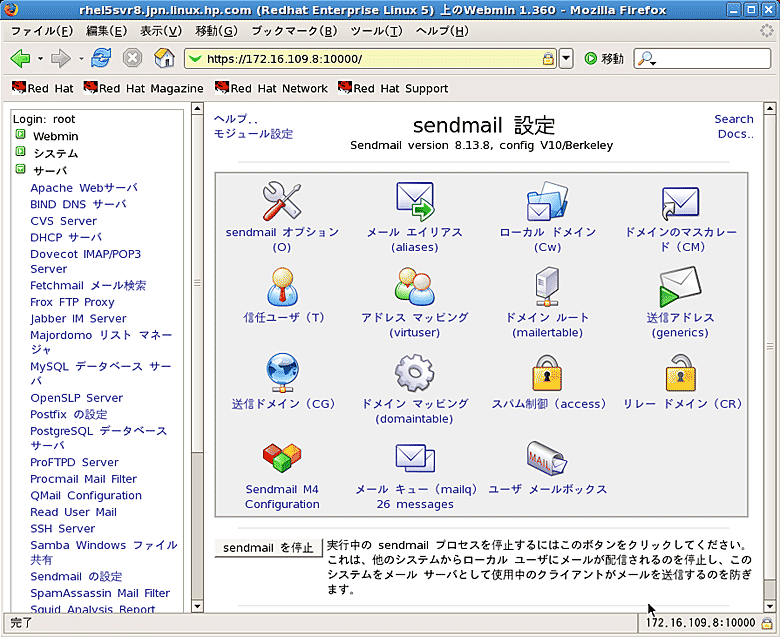Image resolution: width=780 pixels, height=637 pixels.
Task: Open SpamAssassin Mail Filter link
Action: click(x=100, y=593)
